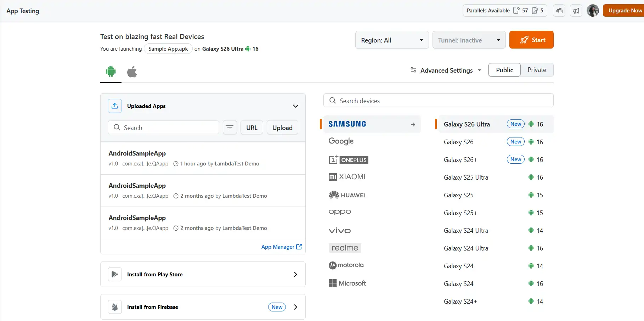Choose the Galaxy S24+ device
Image resolution: width=644 pixels, height=321 pixels.
[x=496, y=301]
